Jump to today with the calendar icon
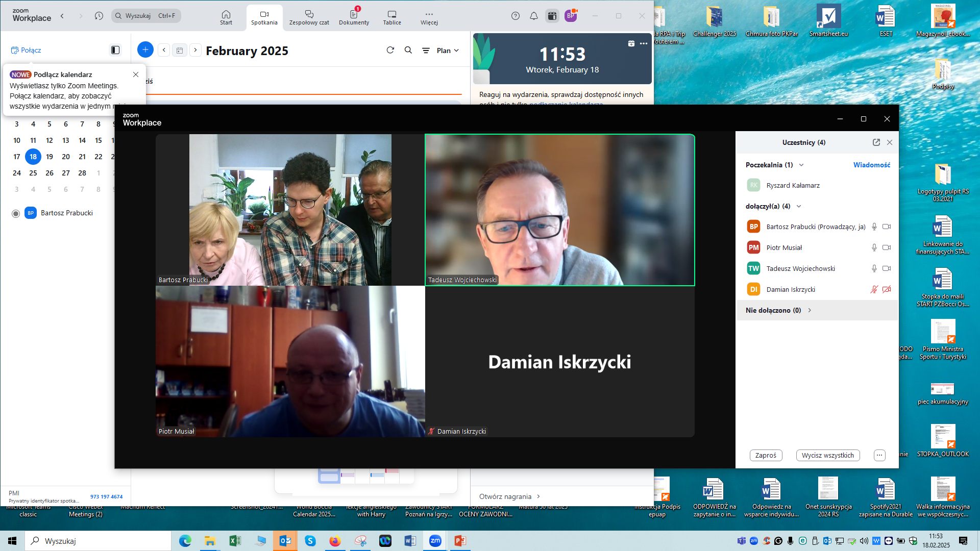Image resolution: width=980 pixels, height=551 pixels. click(x=180, y=50)
